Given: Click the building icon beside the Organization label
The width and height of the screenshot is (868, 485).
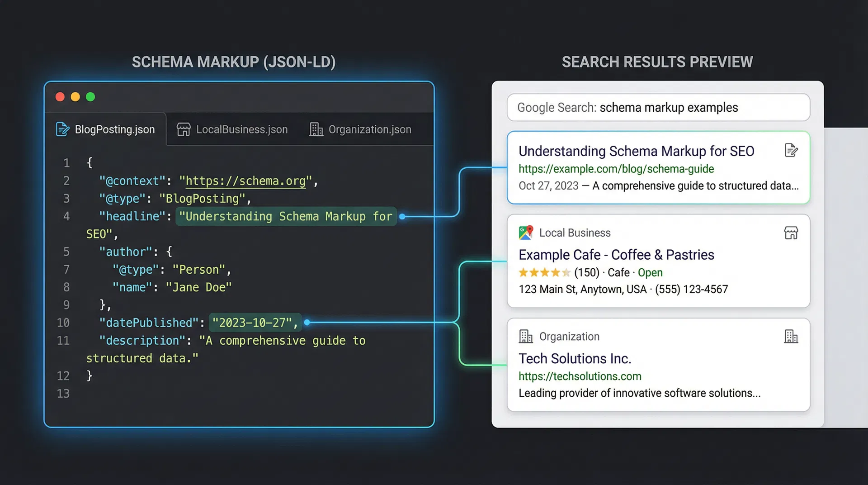Looking at the screenshot, I should pyautogui.click(x=525, y=336).
